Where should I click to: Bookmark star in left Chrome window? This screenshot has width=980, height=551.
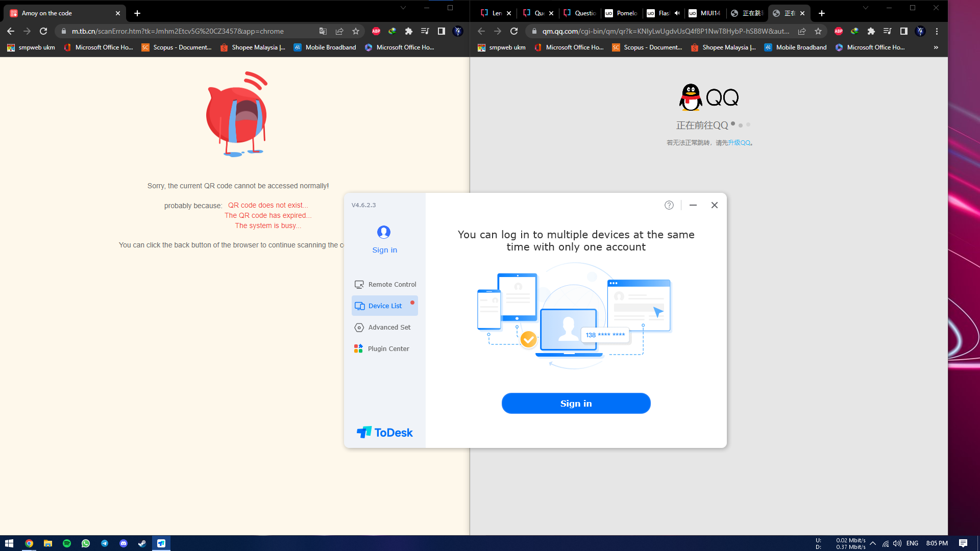tap(356, 31)
